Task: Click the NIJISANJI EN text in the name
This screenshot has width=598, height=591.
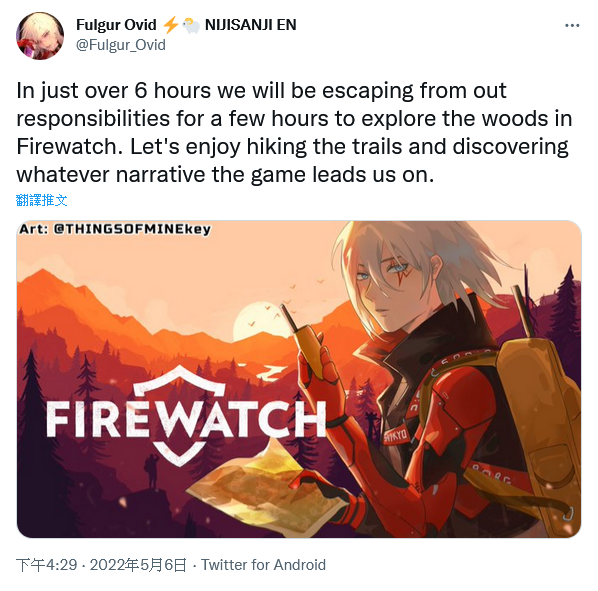Action: (251, 25)
